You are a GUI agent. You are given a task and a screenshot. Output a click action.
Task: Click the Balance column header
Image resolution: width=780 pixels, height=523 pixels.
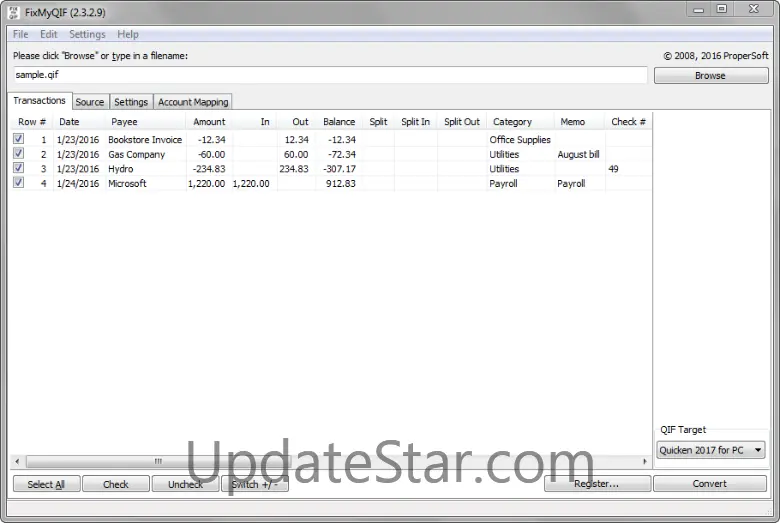pyautogui.click(x=339, y=122)
